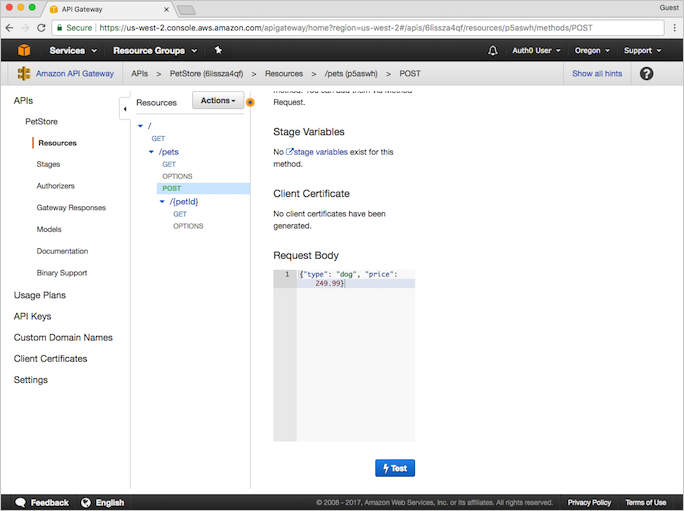Click the /pets (p5aswh) breadcrumb
684x511 pixels.
pyautogui.click(x=351, y=73)
